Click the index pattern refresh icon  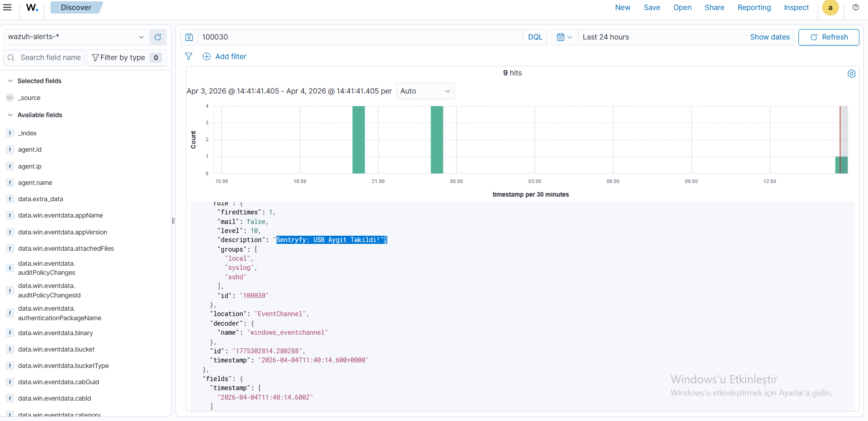click(158, 37)
